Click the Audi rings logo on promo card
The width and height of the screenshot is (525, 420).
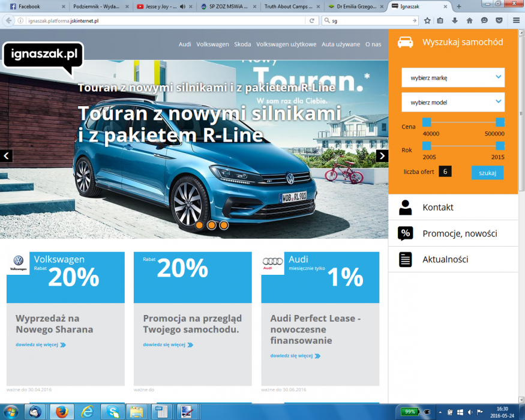point(272,263)
